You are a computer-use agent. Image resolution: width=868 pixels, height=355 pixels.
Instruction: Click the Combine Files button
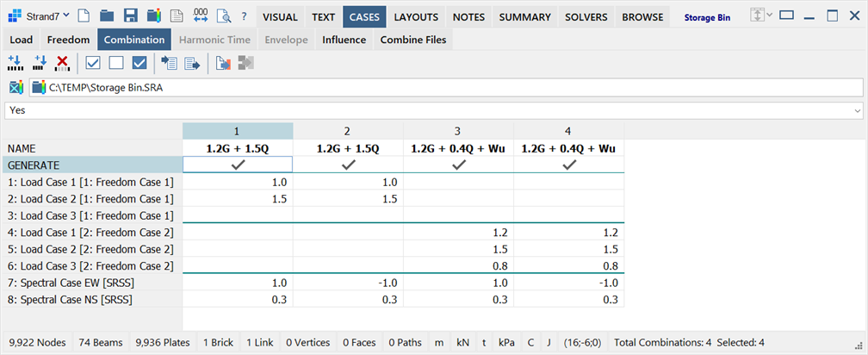pyautogui.click(x=413, y=40)
